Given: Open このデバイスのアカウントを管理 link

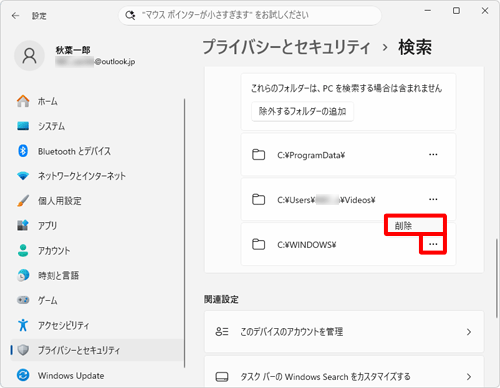Looking at the screenshot, I should [x=344, y=332].
